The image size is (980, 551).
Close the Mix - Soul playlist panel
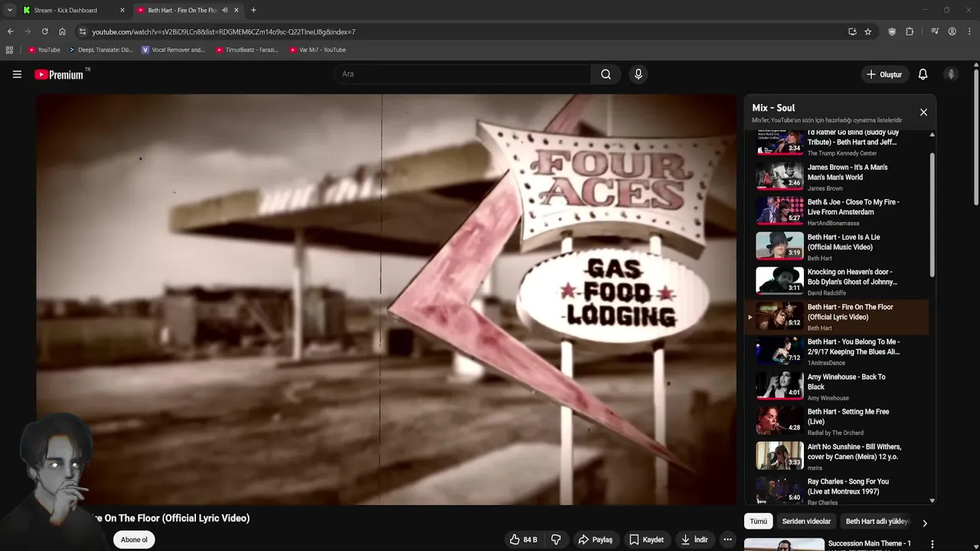(x=923, y=112)
